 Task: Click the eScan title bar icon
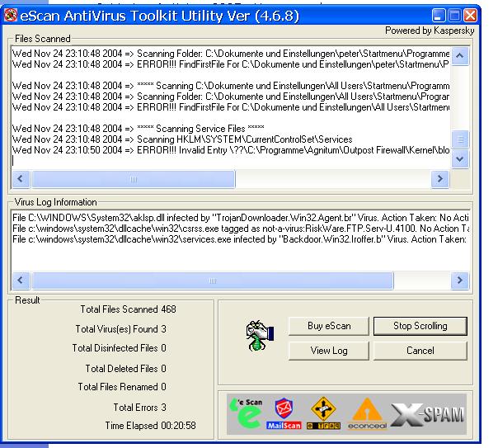[x=12, y=16]
